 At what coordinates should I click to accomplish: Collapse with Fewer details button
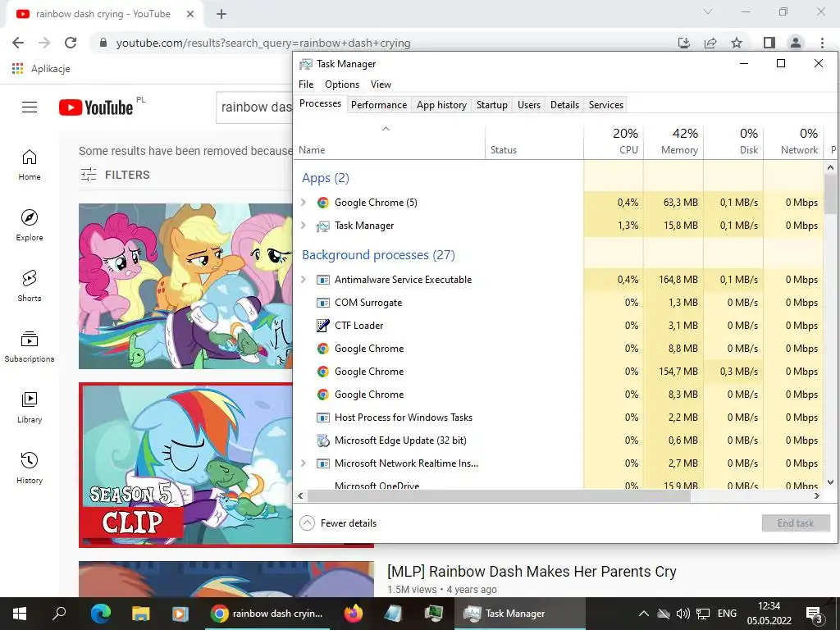(x=338, y=523)
